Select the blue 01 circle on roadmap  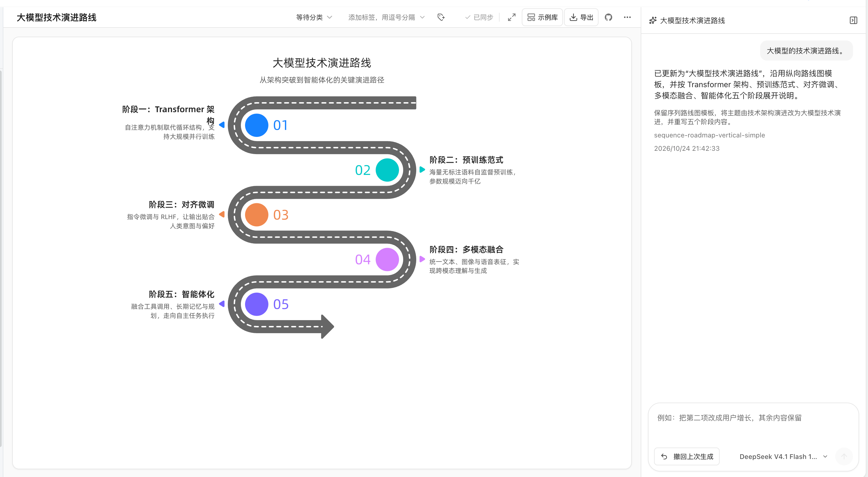256,125
